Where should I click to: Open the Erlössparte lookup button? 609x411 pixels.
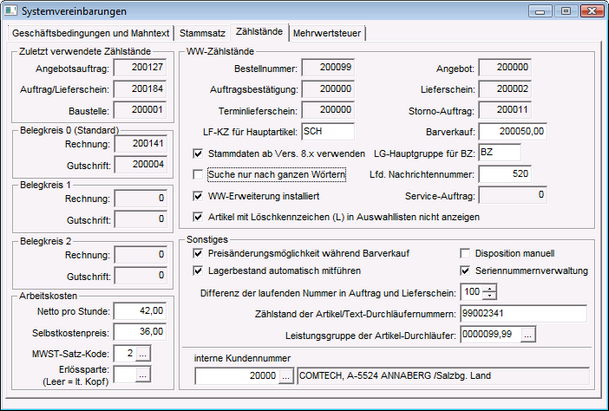point(143,374)
